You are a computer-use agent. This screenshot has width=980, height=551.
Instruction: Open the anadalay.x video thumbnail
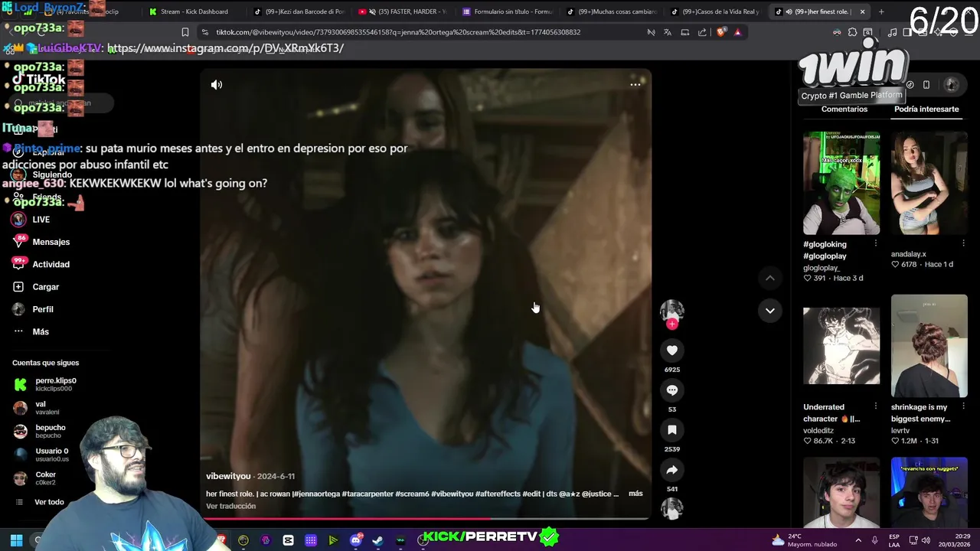coord(929,183)
